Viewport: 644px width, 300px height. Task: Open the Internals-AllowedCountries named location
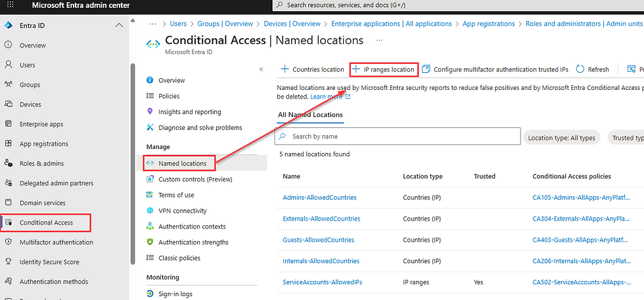[321, 261]
